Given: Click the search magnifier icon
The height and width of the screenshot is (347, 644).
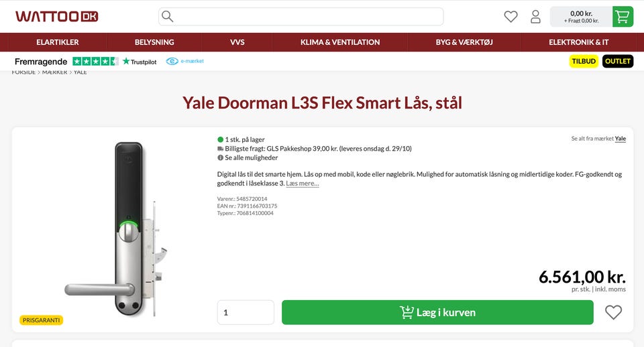Looking at the screenshot, I should click(168, 16).
